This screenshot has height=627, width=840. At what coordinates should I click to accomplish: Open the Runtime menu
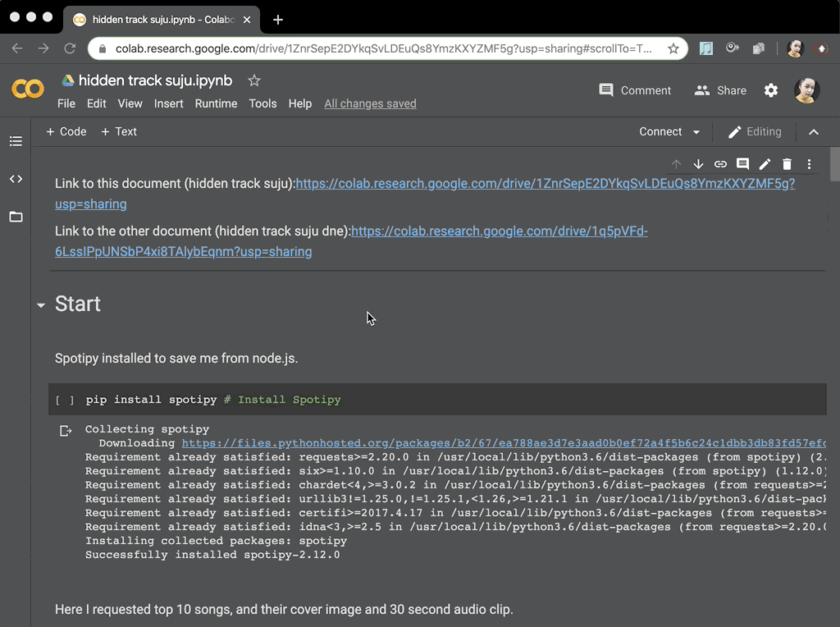pyautogui.click(x=216, y=103)
